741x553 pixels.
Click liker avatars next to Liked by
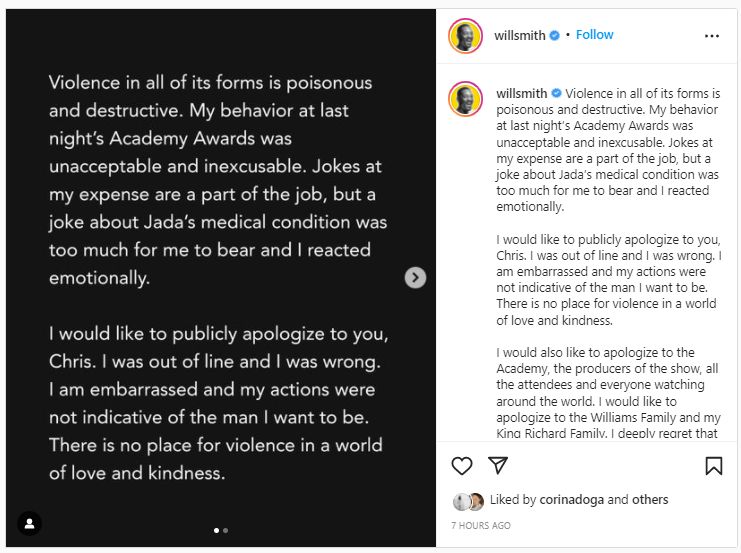(468, 501)
